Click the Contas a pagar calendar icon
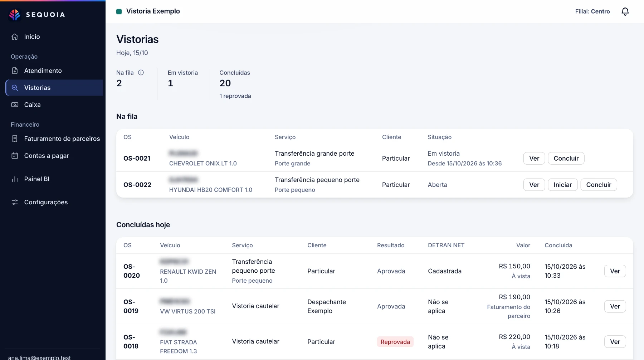644x360 pixels. (15, 156)
